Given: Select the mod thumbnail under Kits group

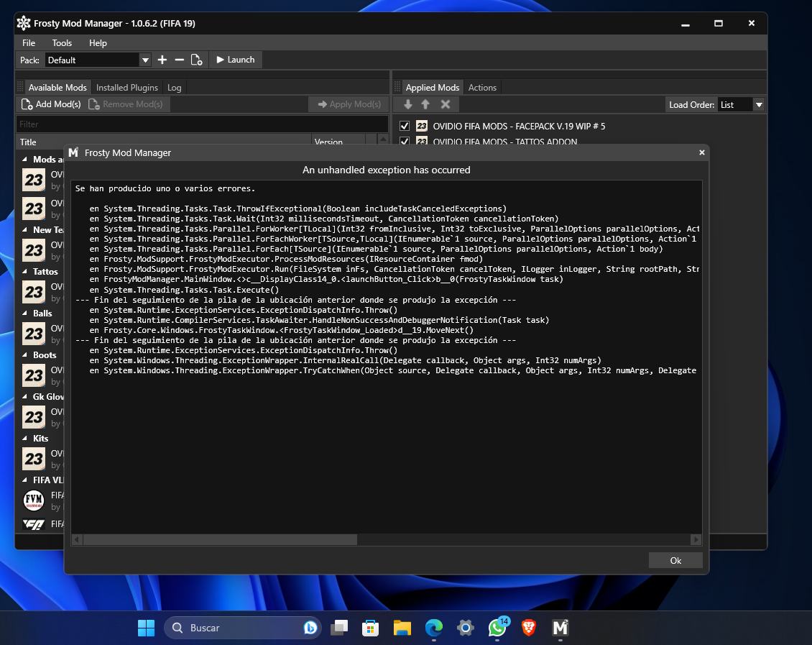Looking at the screenshot, I should click(34, 459).
